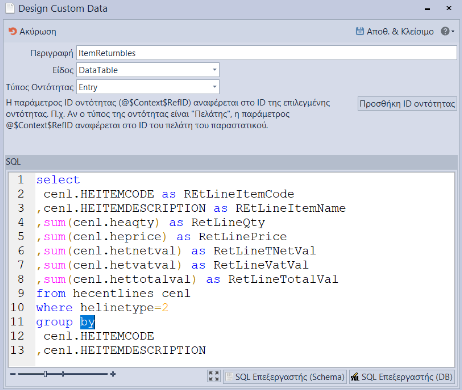This screenshot has width=462, height=390.
Task: Click the 'where' keyword on line 10
Action: tap(55, 307)
